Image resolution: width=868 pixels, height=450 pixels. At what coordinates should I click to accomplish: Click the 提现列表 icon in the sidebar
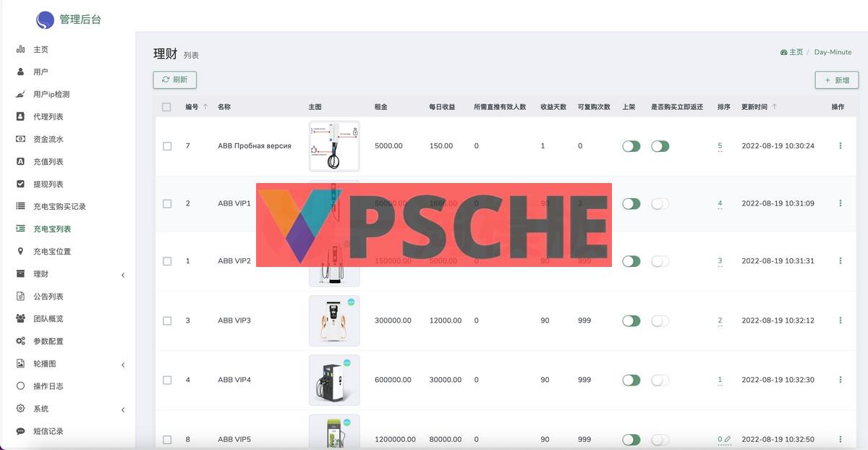click(20, 184)
